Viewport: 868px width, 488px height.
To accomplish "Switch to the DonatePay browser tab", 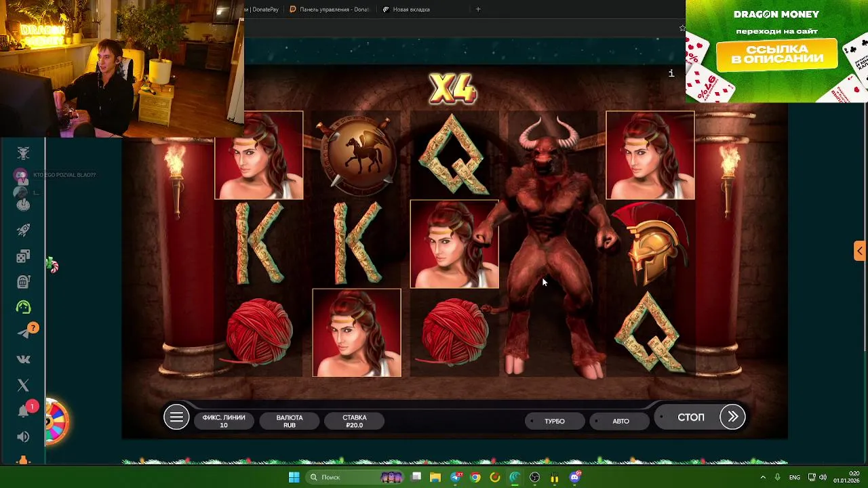I will pyautogui.click(x=264, y=9).
